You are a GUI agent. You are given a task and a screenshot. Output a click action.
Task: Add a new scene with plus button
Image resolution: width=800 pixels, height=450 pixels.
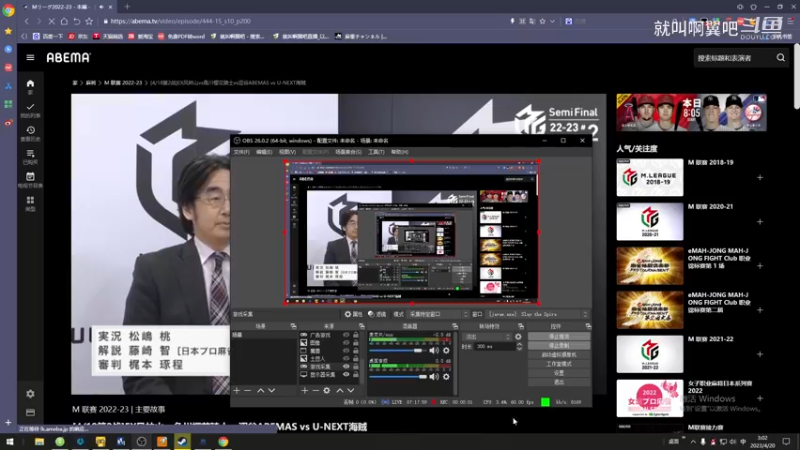tap(237, 390)
